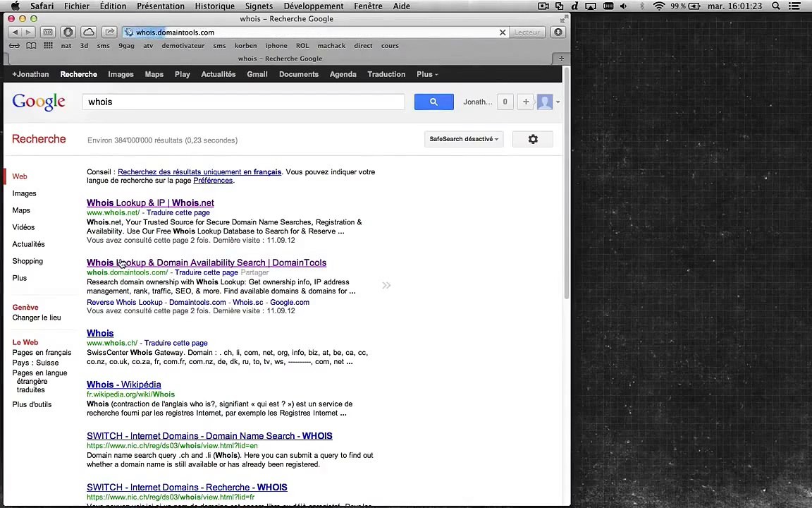Click the Google search box containing 'whois'
Screen dimensions: 812x508
click(x=243, y=102)
